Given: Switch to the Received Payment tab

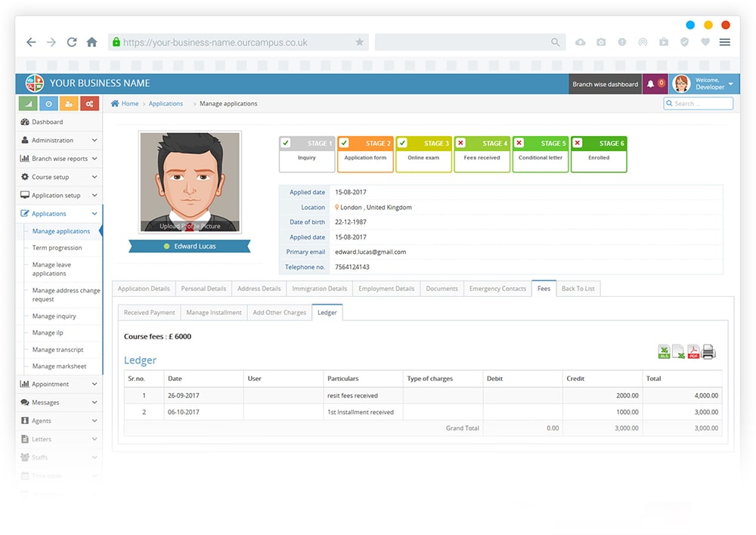Looking at the screenshot, I should tap(149, 312).
